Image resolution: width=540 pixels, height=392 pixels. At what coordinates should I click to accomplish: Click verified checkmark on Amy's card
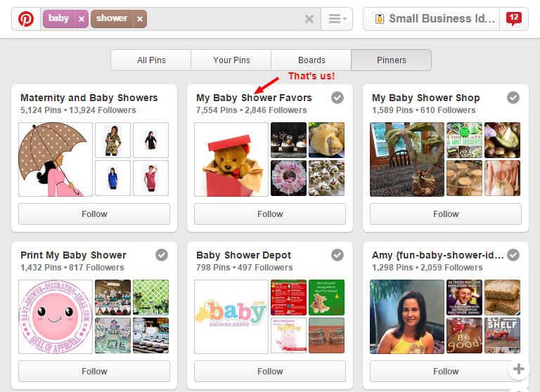click(513, 255)
